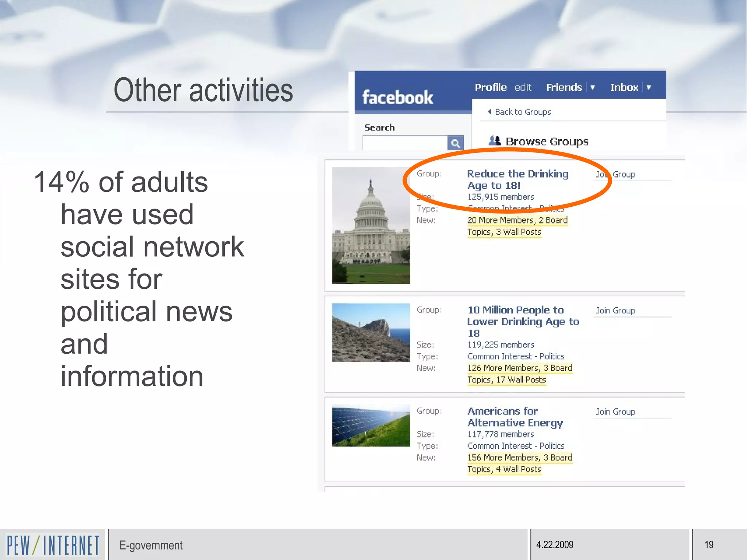
Task: Open the Profile menu item
Action: coord(491,87)
